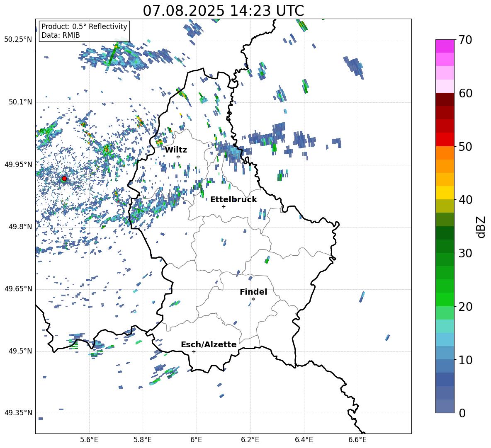Click the Esch/Alzette station cross marker

click(194, 351)
